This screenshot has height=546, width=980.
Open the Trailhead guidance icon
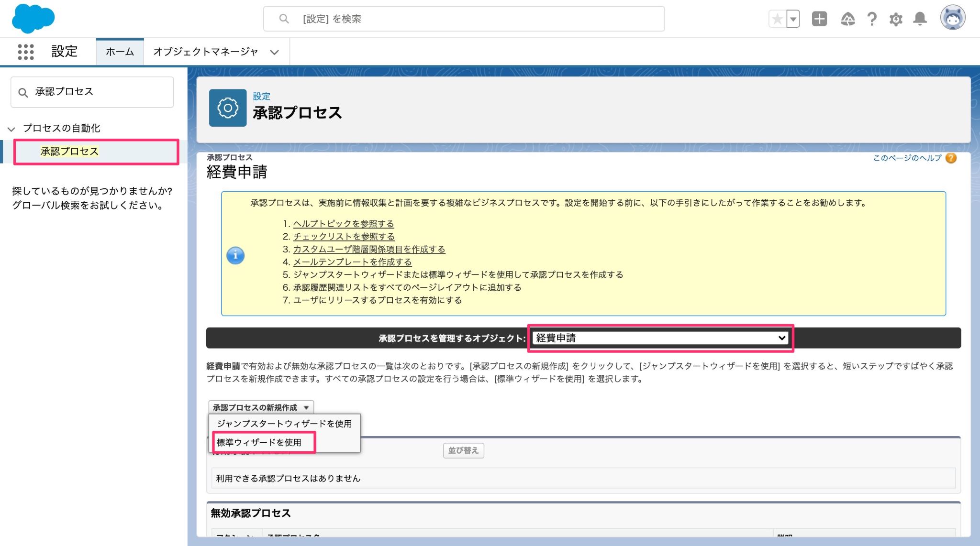point(847,19)
